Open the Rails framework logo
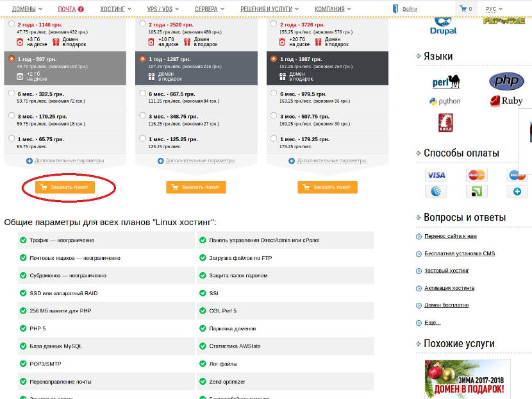The height and width of the screenshot is (399, 532). coord(445,123)
